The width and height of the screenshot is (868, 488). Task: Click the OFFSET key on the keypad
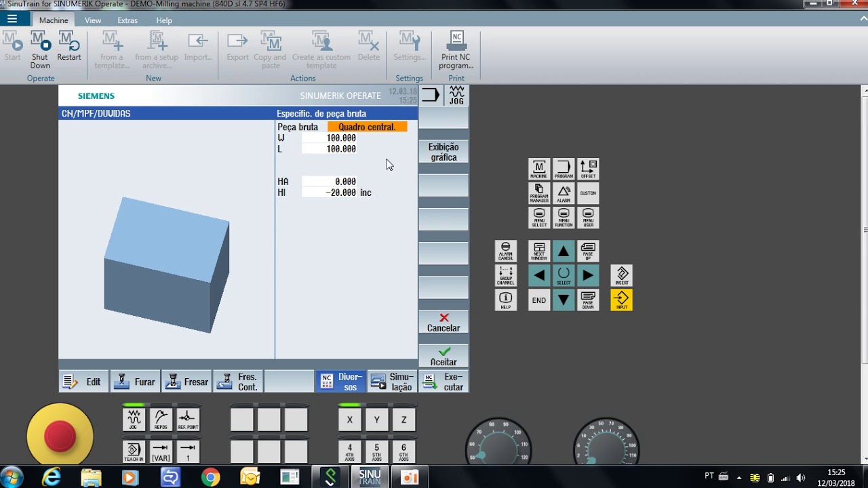pyautogui.click(x=588, y=169)
